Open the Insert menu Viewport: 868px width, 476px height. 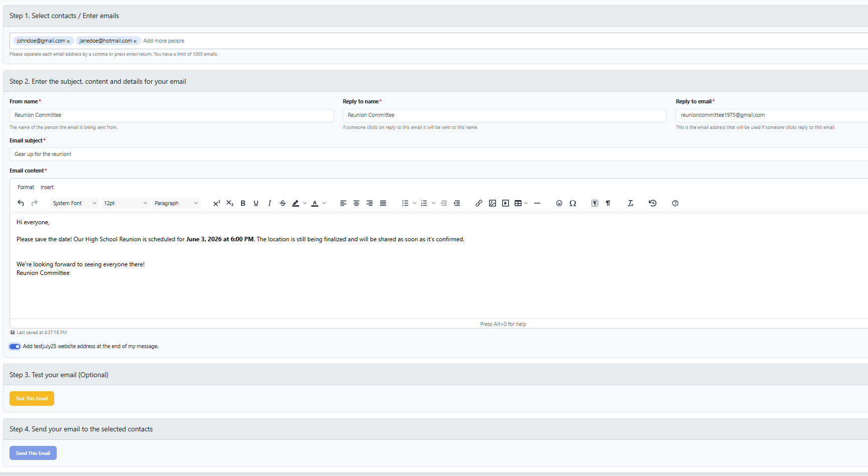click(x=47, y=187)
